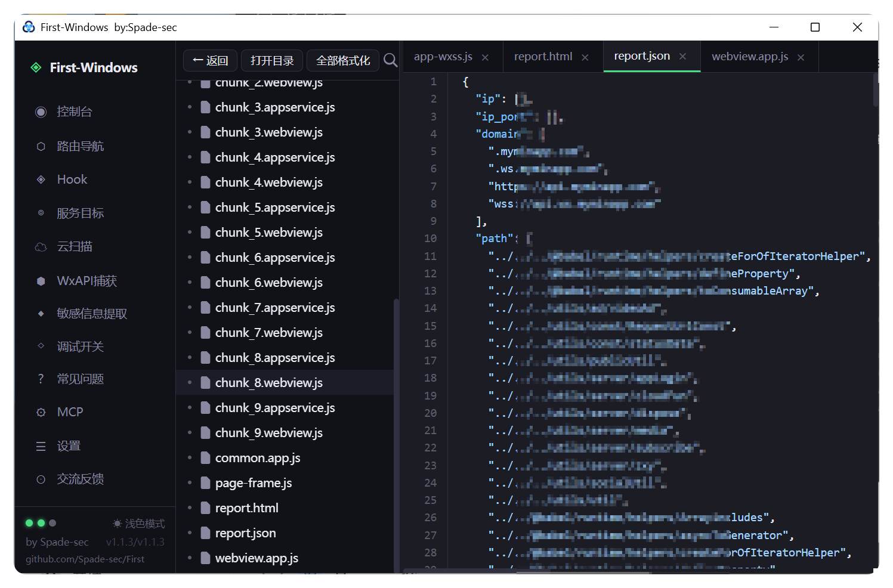Click file icon of chunk_5.webview.js
The image size is (893, 588).
[205, 233]
